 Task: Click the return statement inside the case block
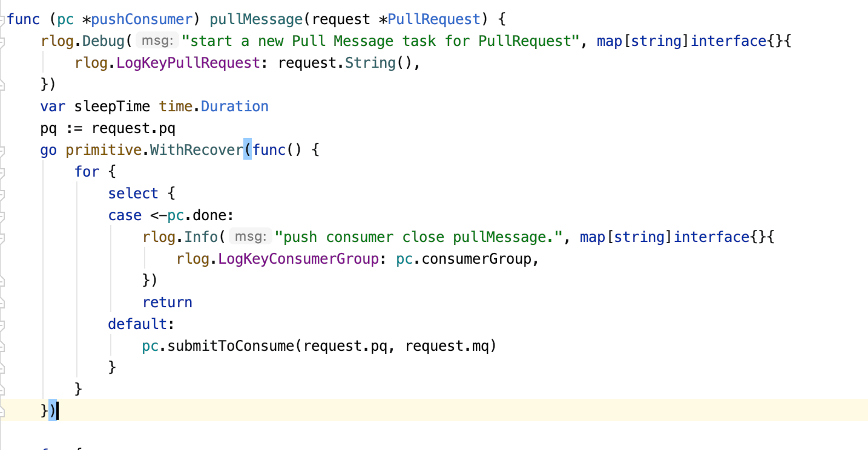pyautogui.click(x=167, y=302)
